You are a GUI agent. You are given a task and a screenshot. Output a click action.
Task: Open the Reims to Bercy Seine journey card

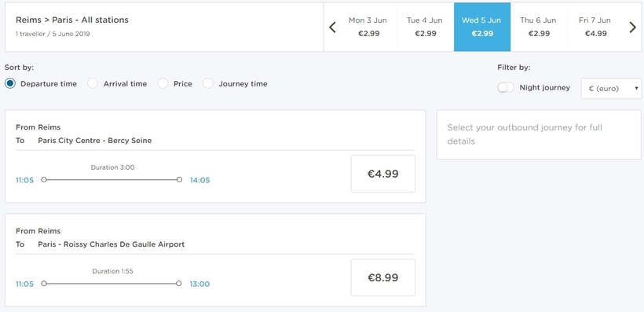pyautogui.click(x=215, y=156)
